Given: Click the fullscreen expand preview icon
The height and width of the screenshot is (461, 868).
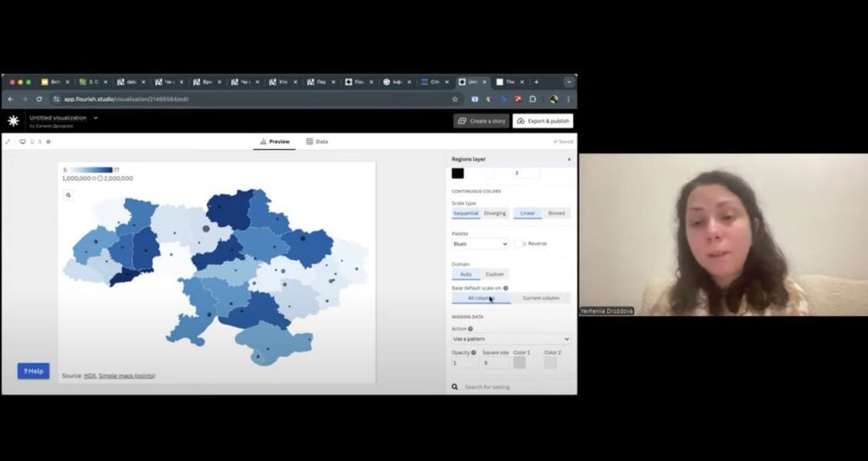Looking at the screenshot, I should [8, 142].
